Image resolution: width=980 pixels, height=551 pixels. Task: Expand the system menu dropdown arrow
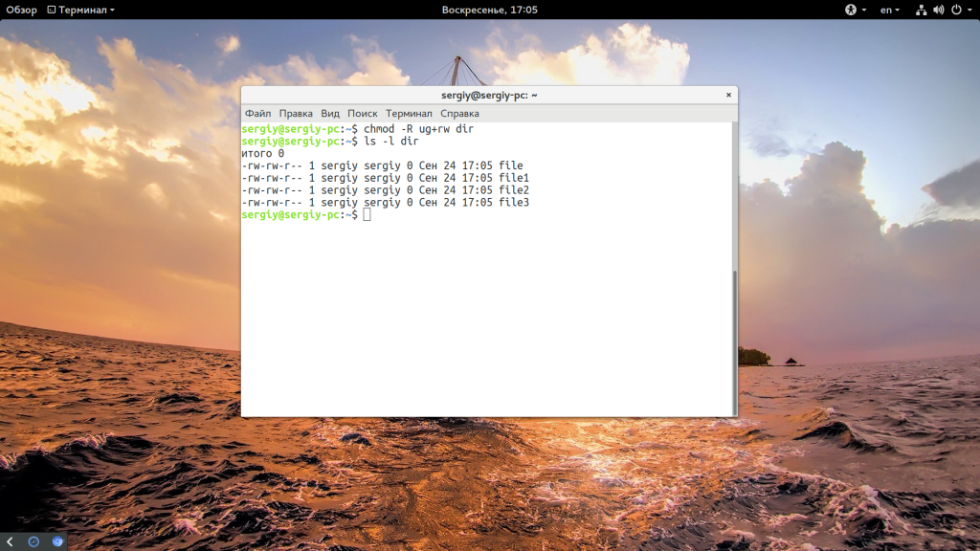tap(968, 10)
